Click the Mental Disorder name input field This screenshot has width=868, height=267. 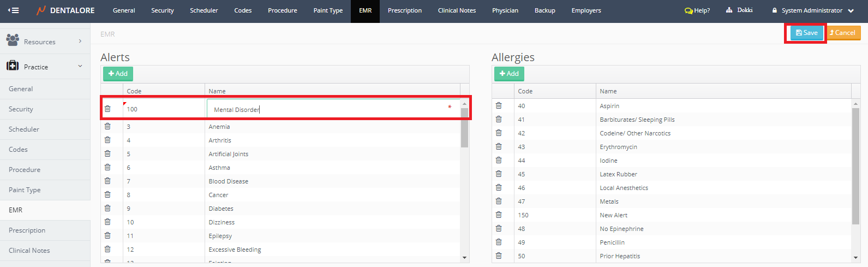(327, 109)
